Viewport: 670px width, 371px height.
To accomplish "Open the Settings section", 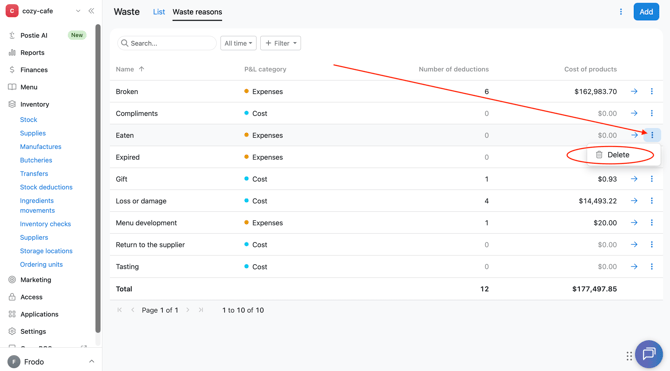I will (33, 331).
